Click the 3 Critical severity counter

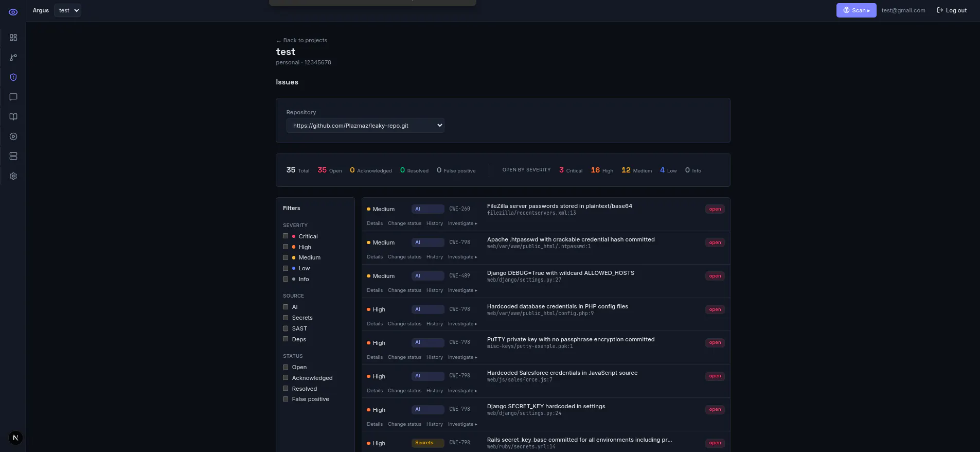[571, 170]
